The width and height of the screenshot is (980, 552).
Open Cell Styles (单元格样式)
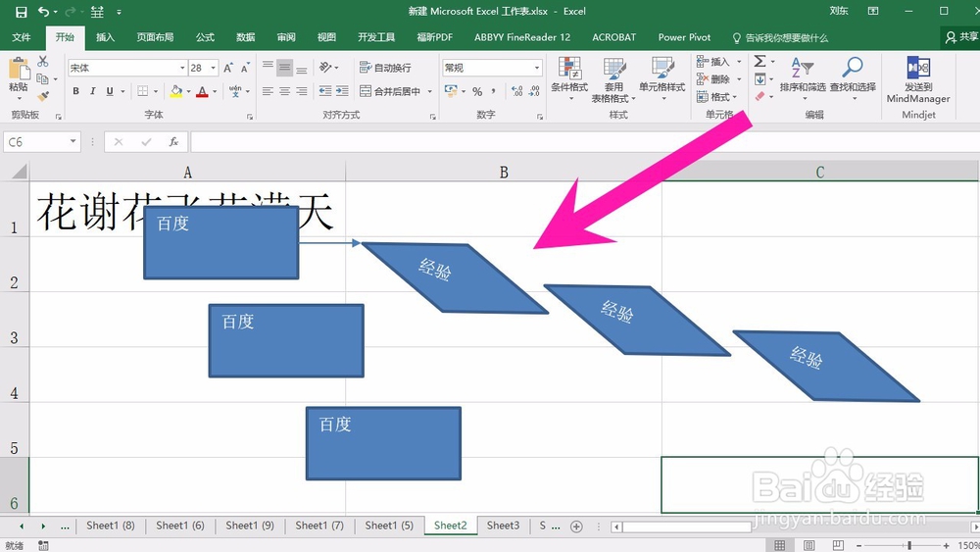tap(661, 77)
